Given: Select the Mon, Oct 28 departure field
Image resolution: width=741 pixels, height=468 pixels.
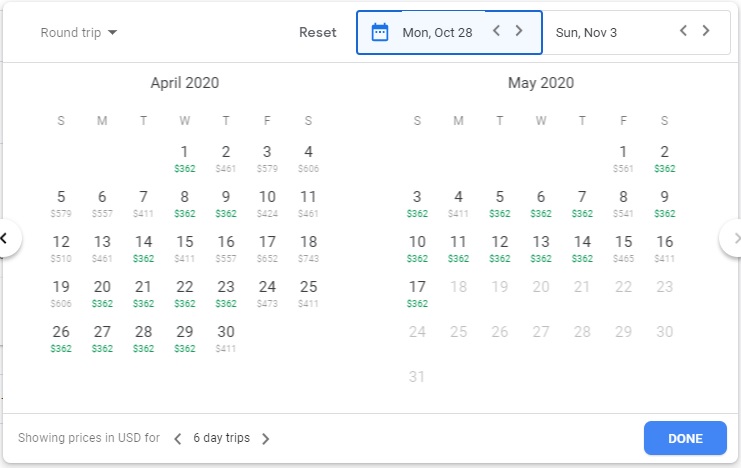Looking at the screenshot, I should coord(437,32).
